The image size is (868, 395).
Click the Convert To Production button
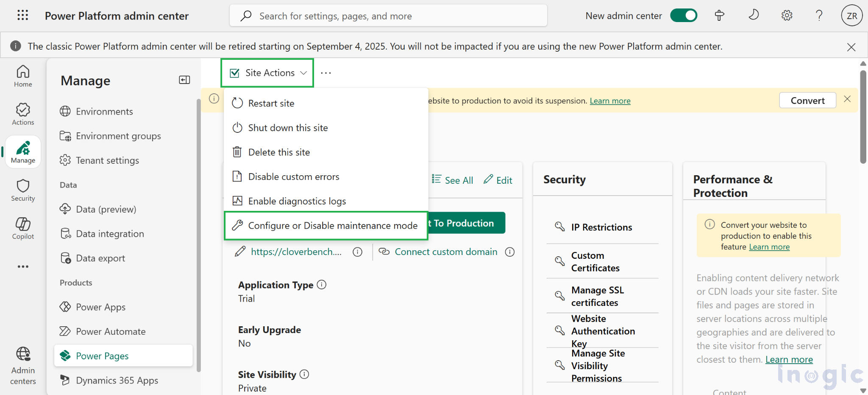coord(467,223)
